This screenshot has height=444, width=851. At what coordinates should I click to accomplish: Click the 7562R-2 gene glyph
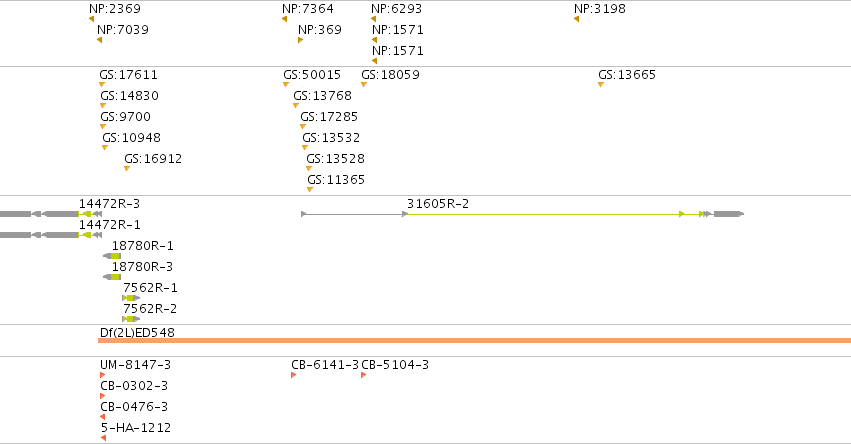131,319
